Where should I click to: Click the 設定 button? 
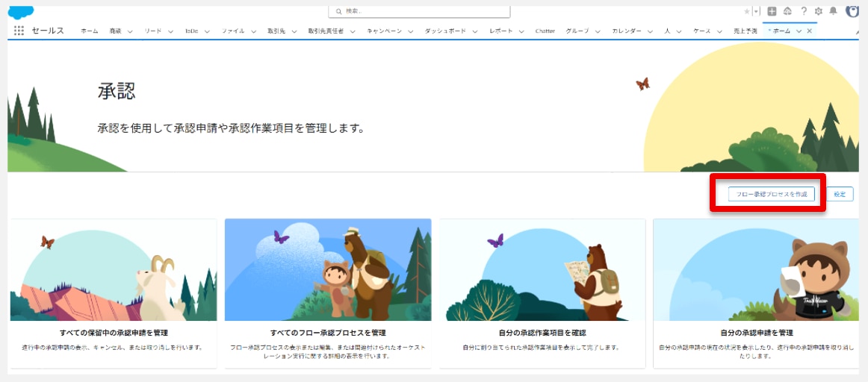(840, 194)
